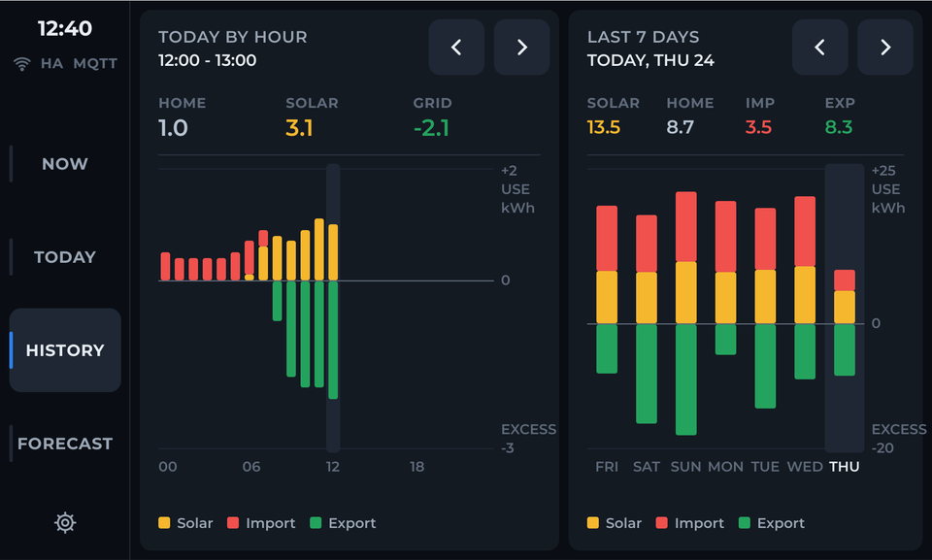
Task: Go to previous hour in Today By Hour
Action: 456,47
